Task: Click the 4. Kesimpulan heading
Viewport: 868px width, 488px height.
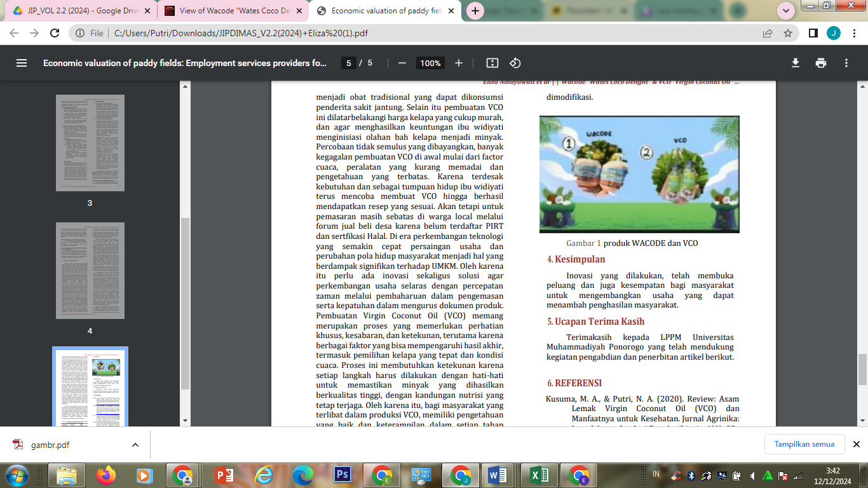Action: coord(576,259)
